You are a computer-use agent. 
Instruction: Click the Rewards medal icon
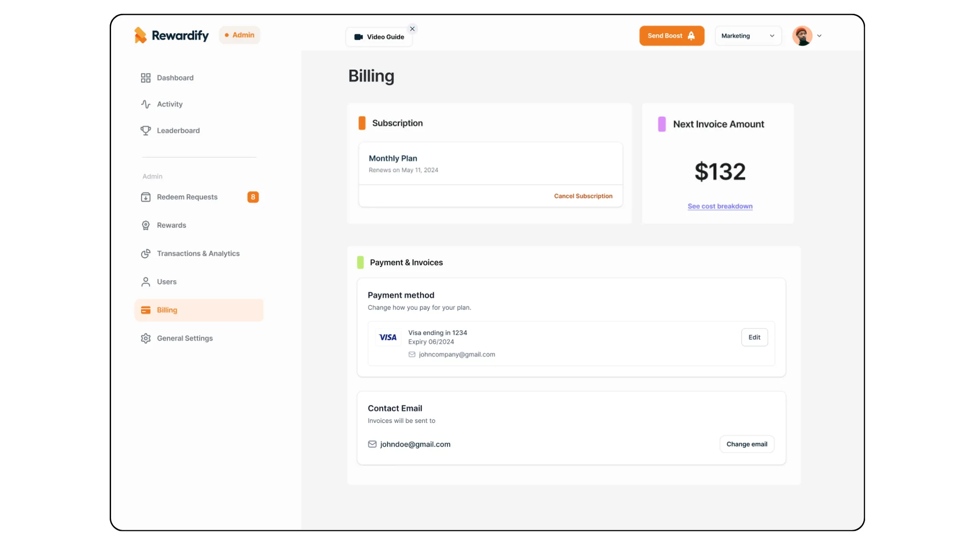(145, 225)
